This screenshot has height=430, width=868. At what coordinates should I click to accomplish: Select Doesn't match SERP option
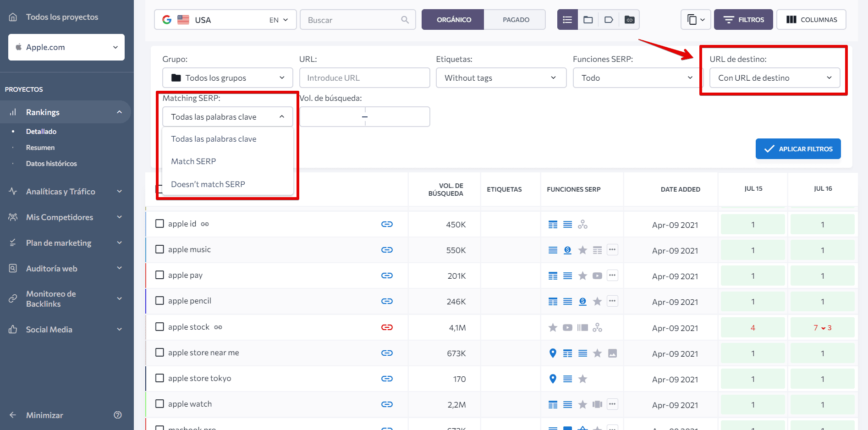coord(228,184)
